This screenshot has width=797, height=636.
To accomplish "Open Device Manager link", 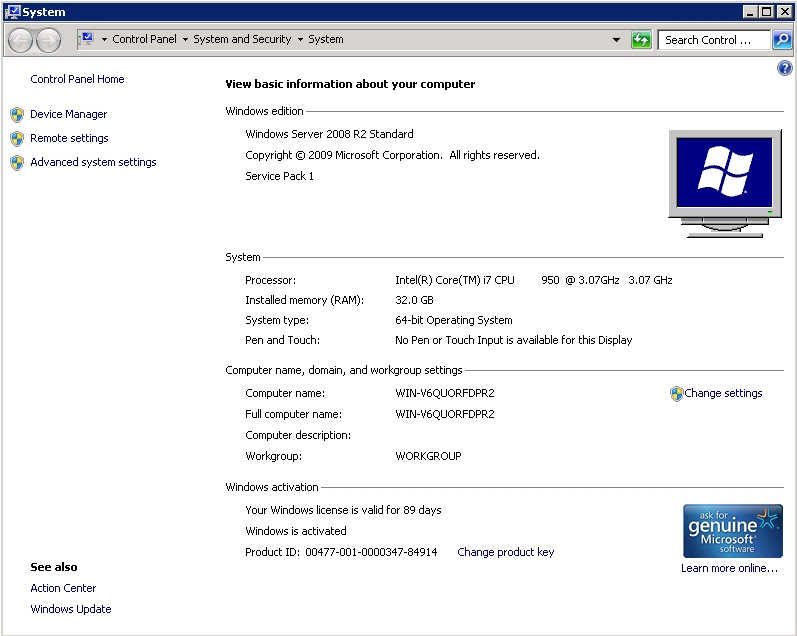I will pos(69,114).
